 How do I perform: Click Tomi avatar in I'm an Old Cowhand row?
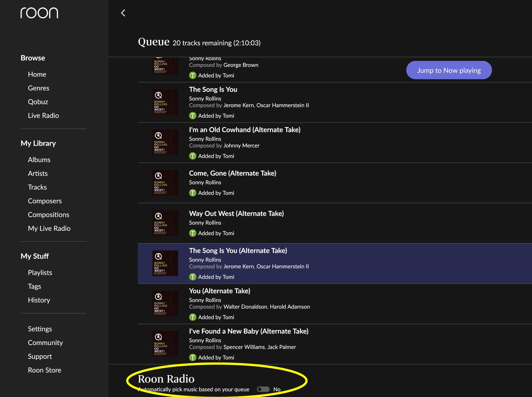click(193, 156)
